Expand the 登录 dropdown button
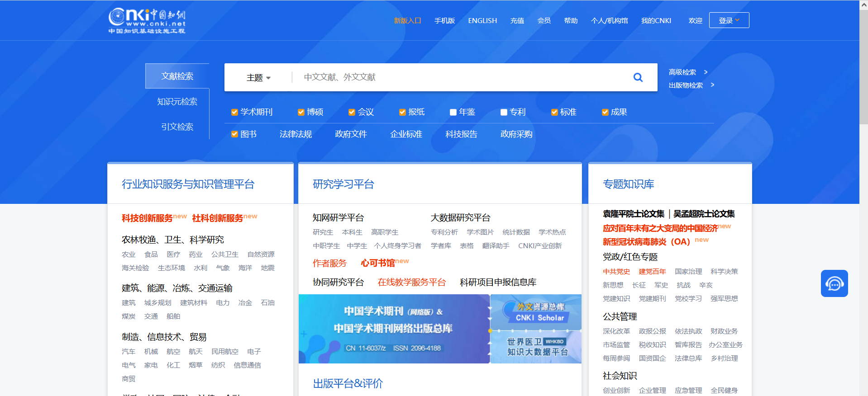868x396 pixels. (x=729, y=20)
